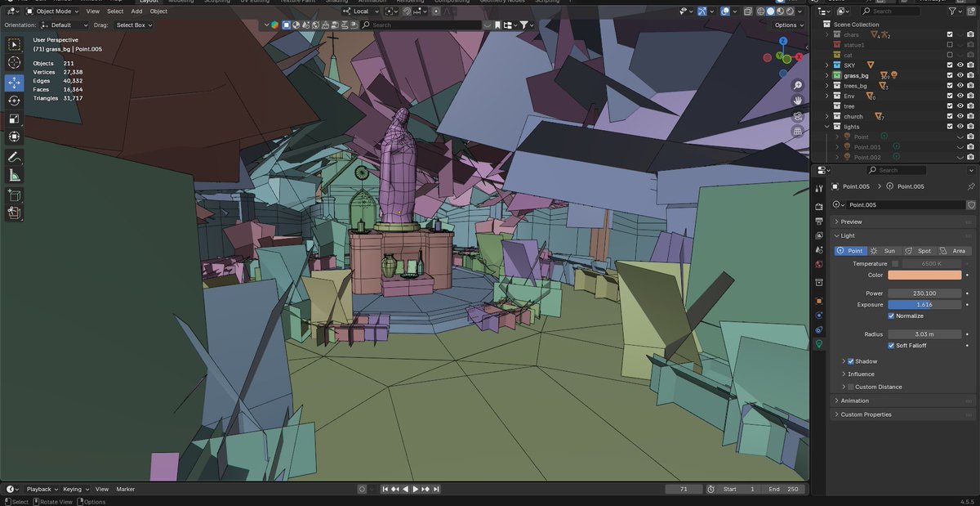Choose the Measure tool
Screen dimensions: 980x506
(14, 175)
